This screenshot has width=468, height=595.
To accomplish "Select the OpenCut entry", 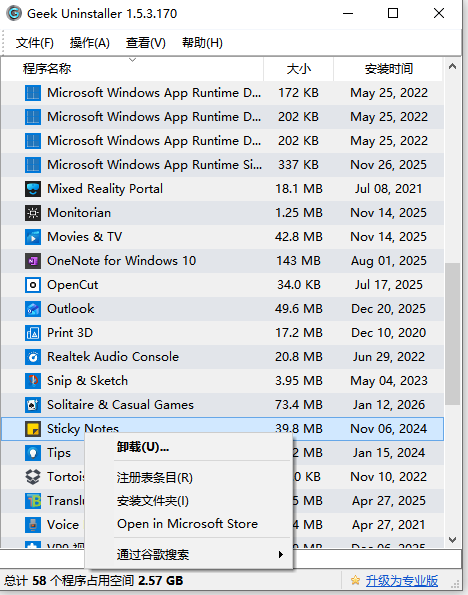I will pyautogui.click(x=222, y=285).
